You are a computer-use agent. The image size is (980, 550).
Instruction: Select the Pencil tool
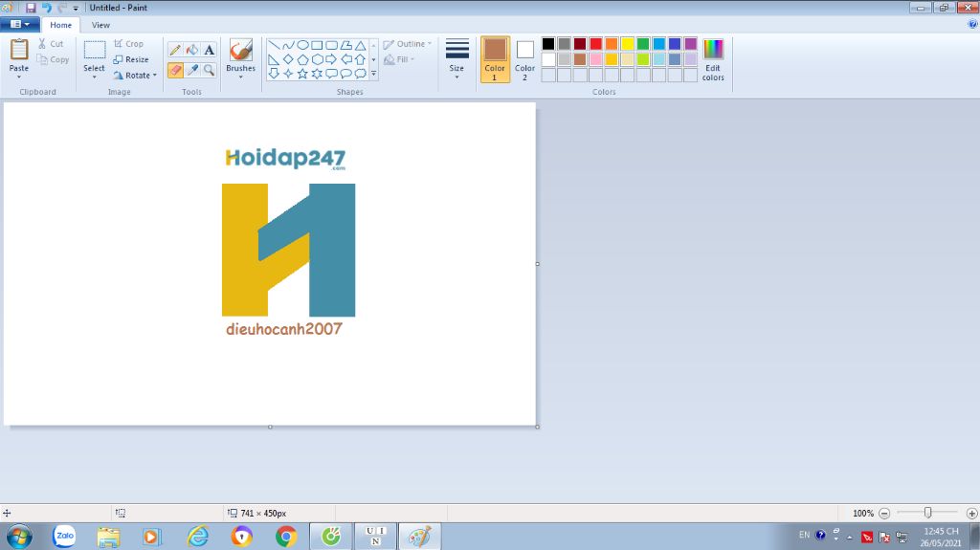coord(176,50)
